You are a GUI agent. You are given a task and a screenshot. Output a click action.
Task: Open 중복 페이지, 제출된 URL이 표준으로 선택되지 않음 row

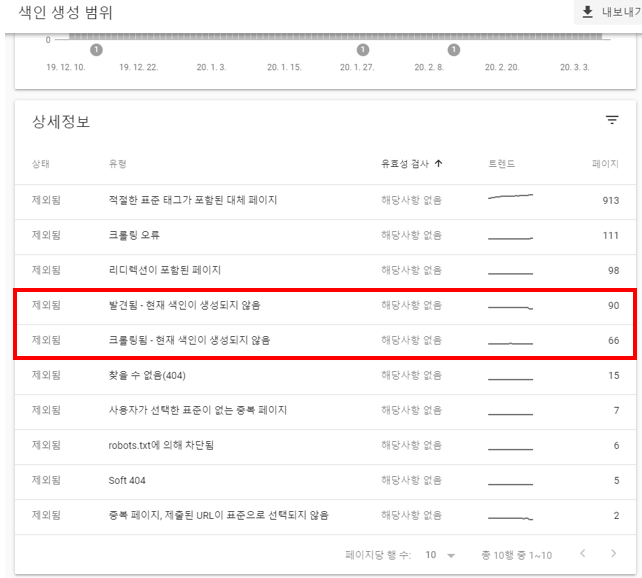click(x=325, y=515)
